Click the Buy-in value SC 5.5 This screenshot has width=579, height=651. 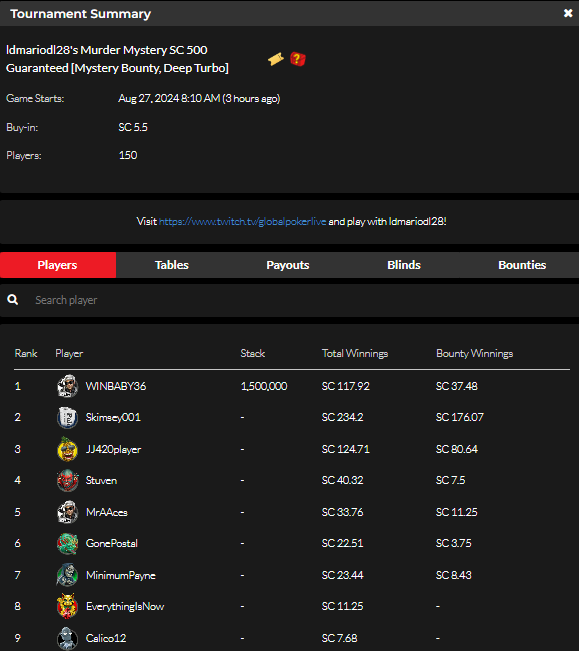click(x=133, y=127)
